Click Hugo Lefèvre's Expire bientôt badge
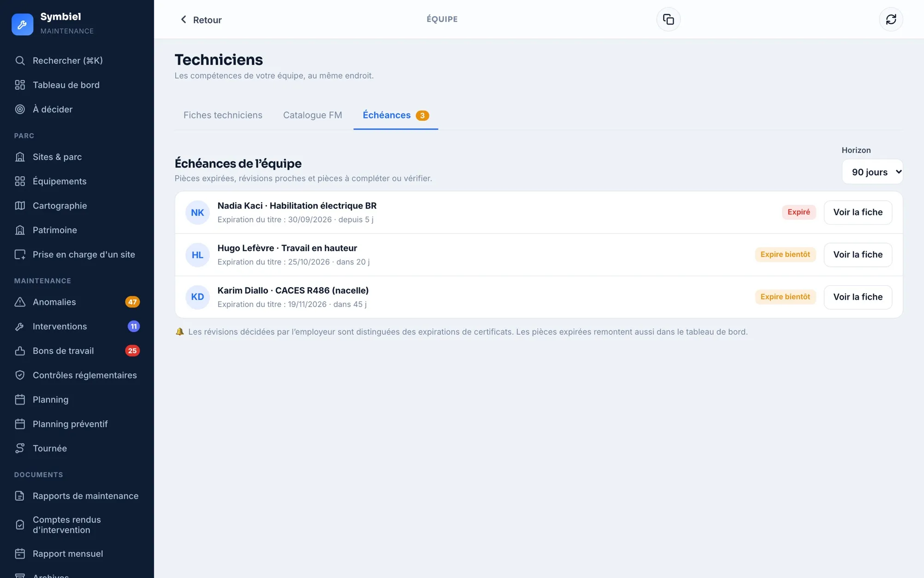 (x=785, y=255)
